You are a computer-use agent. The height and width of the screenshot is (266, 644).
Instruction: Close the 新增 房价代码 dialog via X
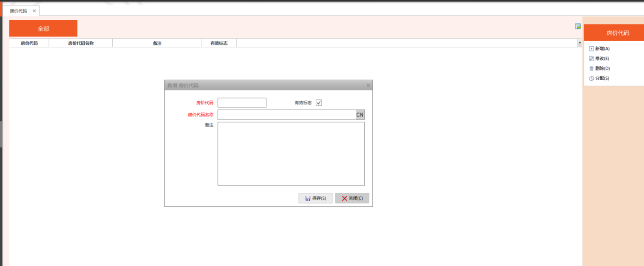(x=368, y=86)
